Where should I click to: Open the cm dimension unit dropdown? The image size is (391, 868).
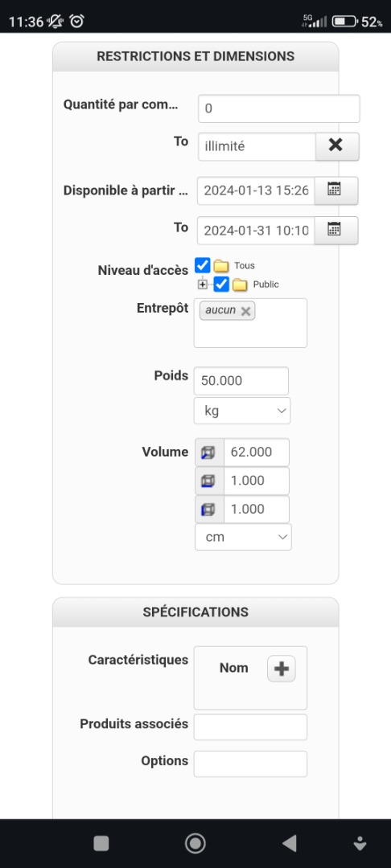[243, 537]
